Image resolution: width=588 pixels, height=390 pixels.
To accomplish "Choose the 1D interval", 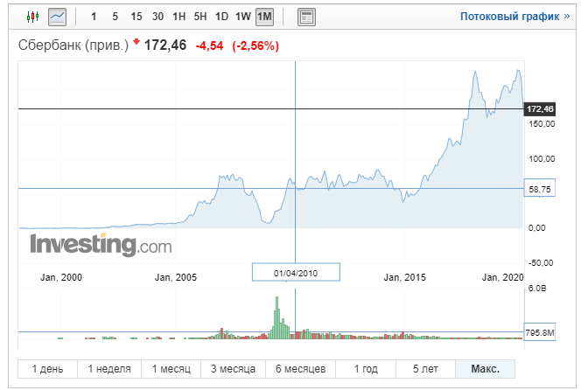I will pyautogui.click(x=221, y=17).
